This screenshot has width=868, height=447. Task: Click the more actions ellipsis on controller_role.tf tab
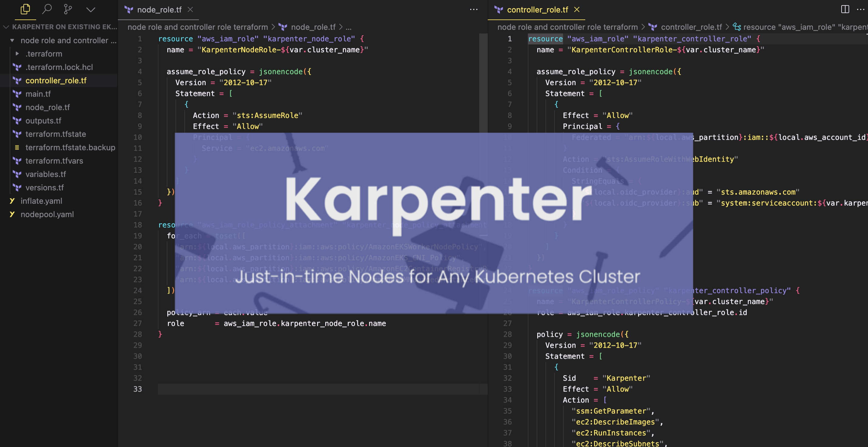point(861,10)
